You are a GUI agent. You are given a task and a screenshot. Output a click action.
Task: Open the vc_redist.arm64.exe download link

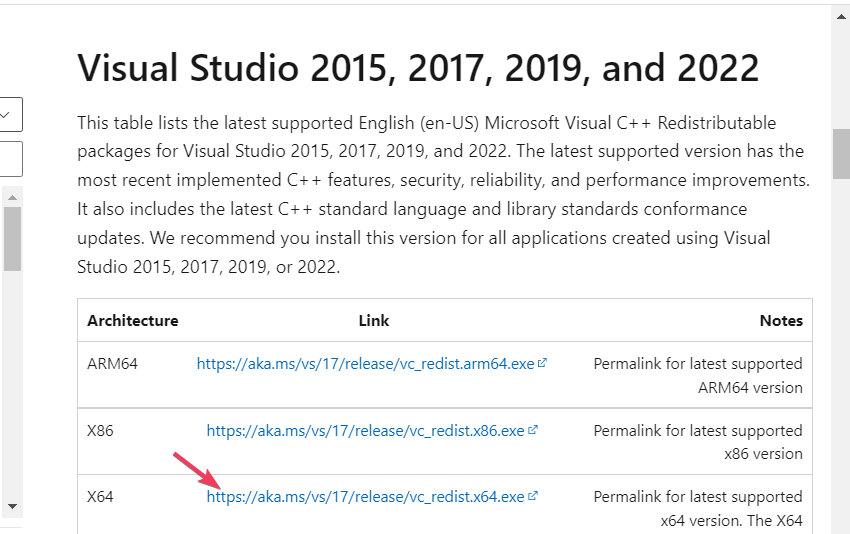pos(365,365)
